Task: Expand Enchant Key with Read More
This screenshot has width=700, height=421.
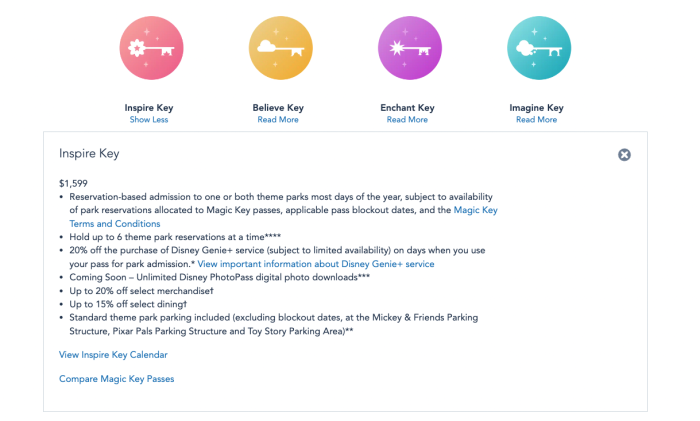Action: tap(407, 120)
